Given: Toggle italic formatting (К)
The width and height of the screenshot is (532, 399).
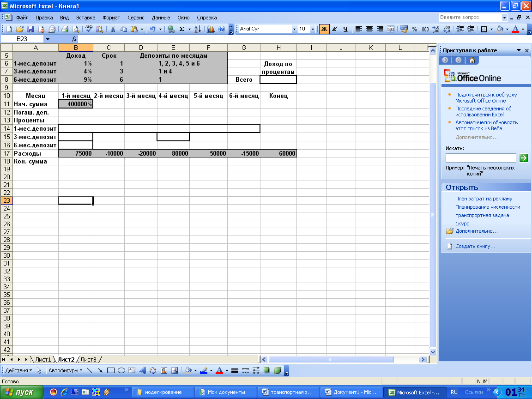Looking at the screenshot, I should point(335,29).
